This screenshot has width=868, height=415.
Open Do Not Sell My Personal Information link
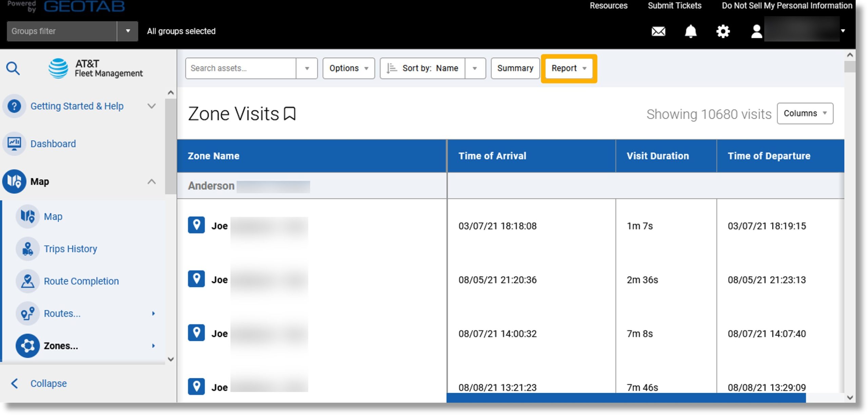coord(787,6)
